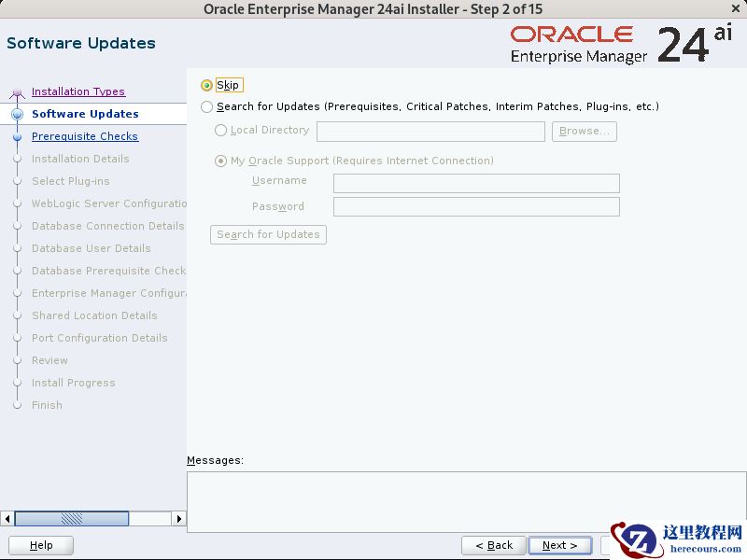Image resolution: width=747 pixels, height=560 pixels.
Task: Open the Installation Types step link
Action: point(78,91)
